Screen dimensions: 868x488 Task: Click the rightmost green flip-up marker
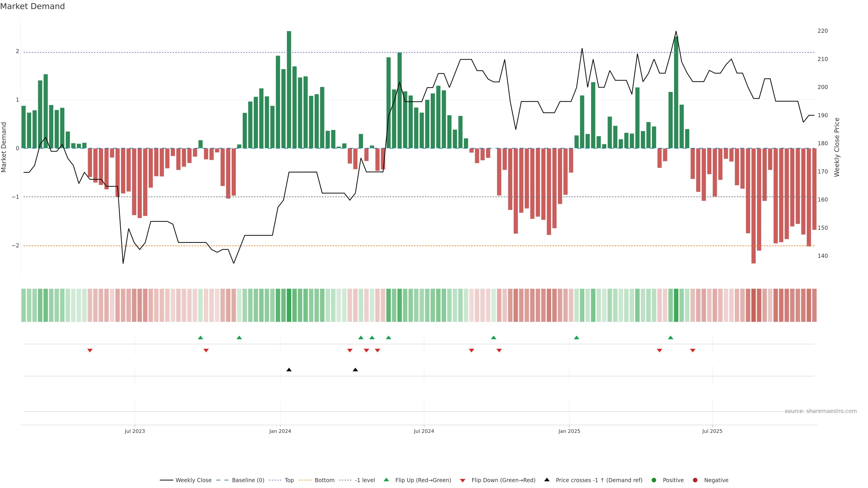(670, 338)
